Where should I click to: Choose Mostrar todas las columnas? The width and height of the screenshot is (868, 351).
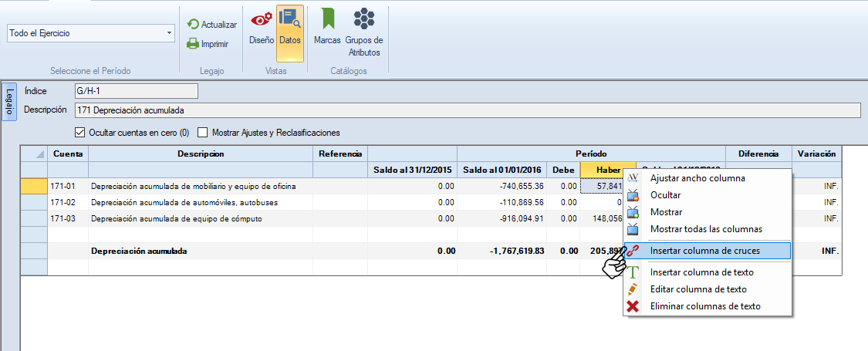tap(705, 229)
